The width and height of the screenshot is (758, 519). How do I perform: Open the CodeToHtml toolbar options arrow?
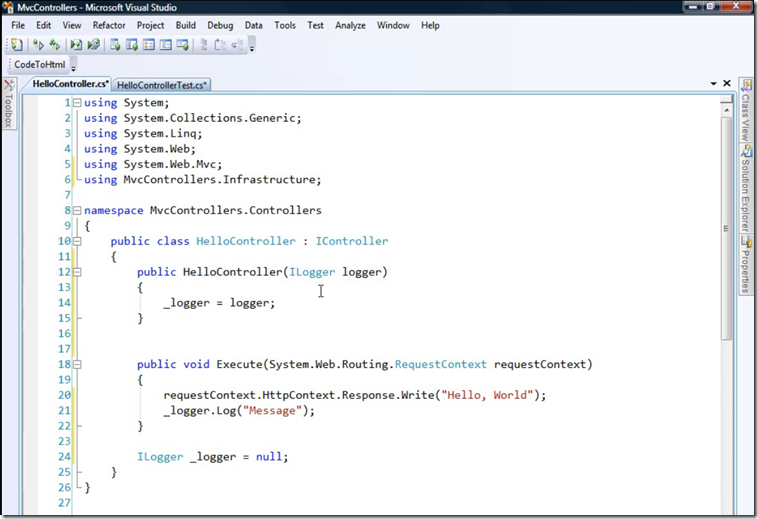(73, 66)
